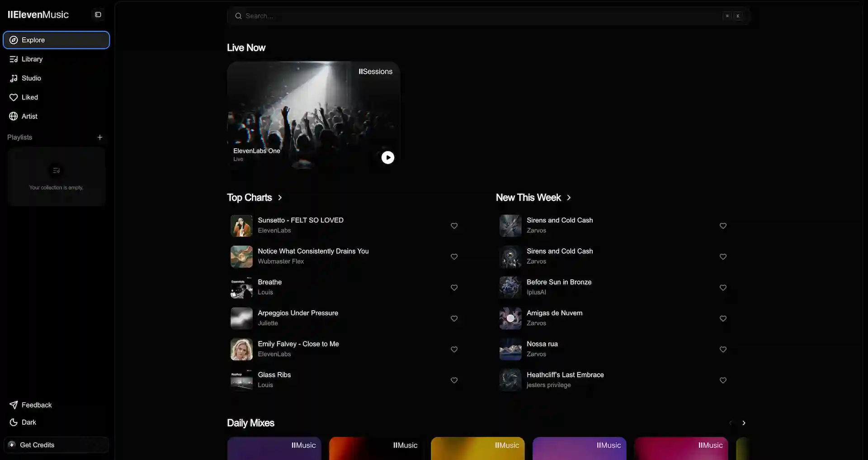
Task: Open the track Heathcliff's Last Embrace
Action: [x=565, y=375]
